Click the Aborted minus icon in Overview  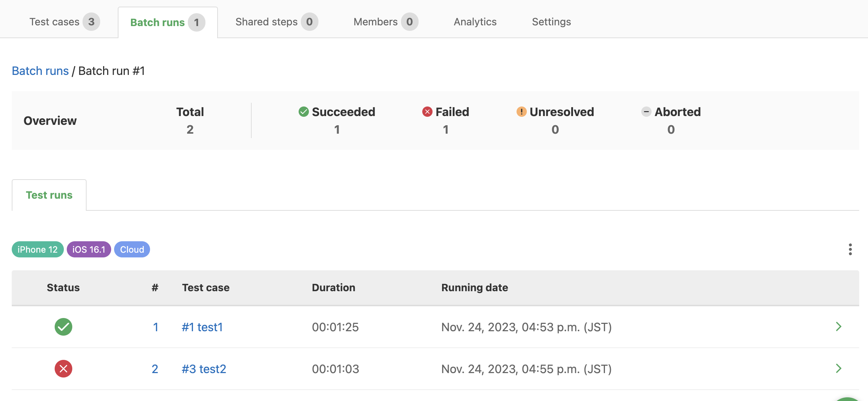click(646, 112)
